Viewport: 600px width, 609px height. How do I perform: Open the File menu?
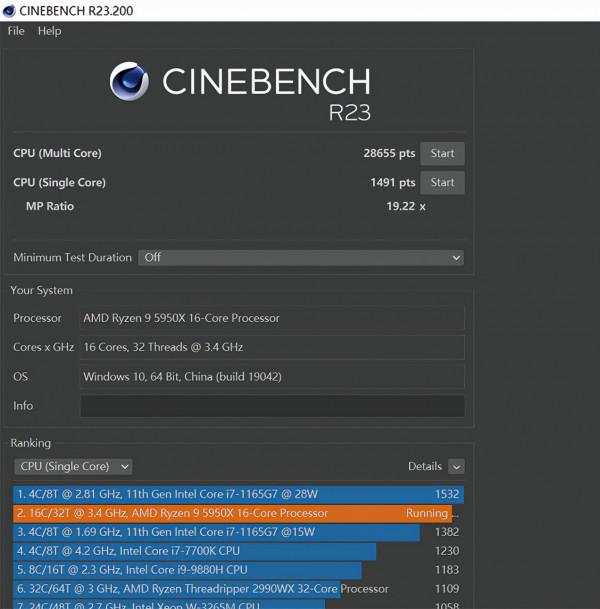[x=16, y=31]
